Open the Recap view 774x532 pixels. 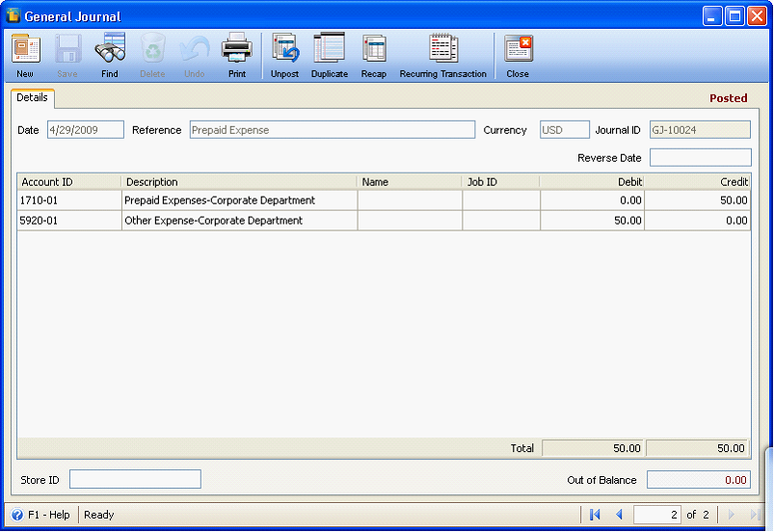[x=374, y=48]
